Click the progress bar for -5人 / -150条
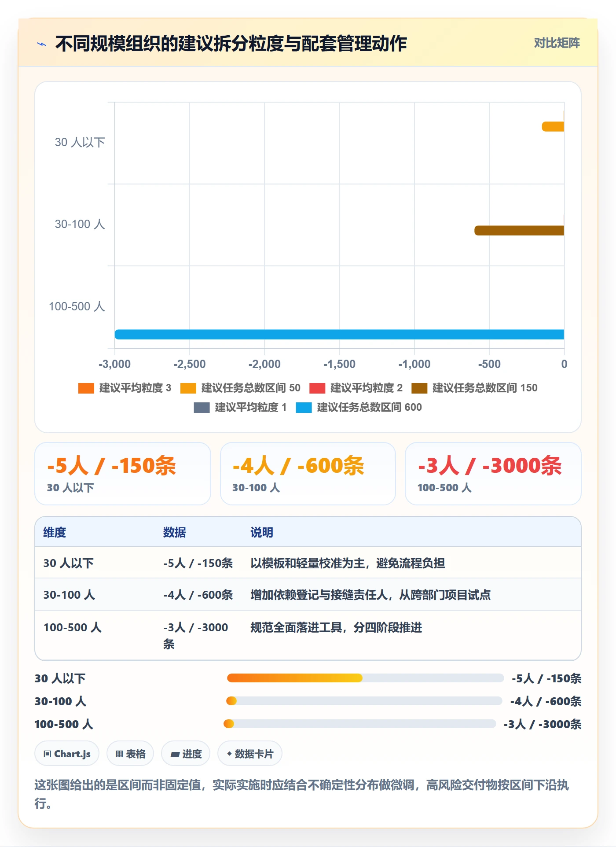 365,678
